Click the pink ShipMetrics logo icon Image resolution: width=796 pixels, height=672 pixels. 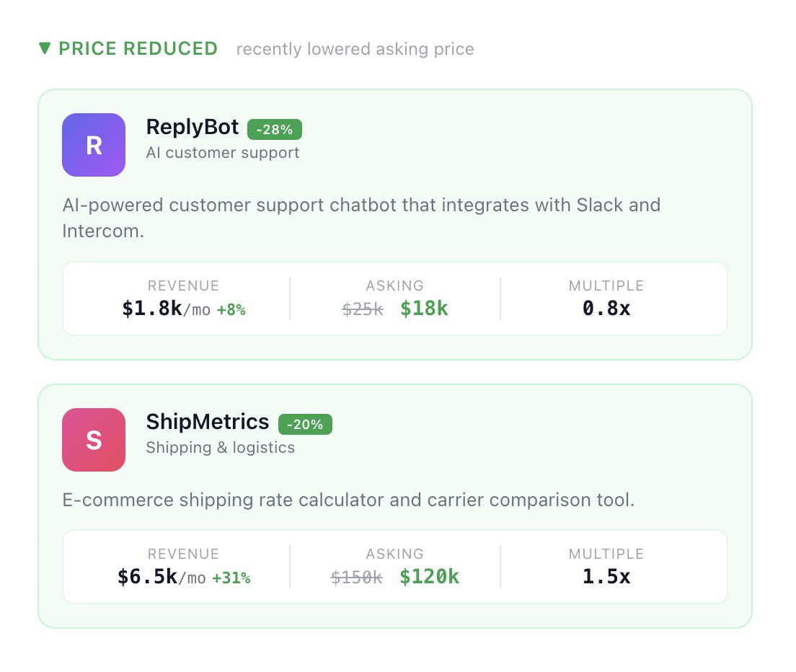pyautogui.click(x=94, y=440)
